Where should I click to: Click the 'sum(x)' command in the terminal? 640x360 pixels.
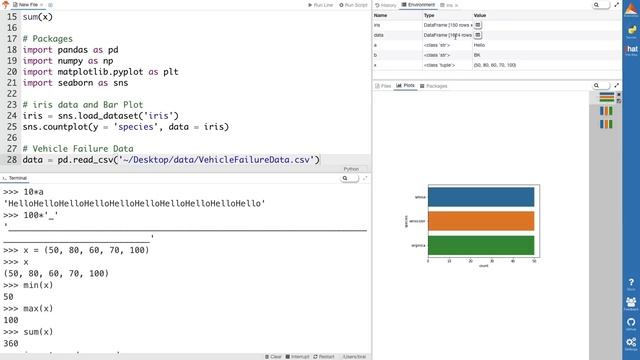pos(38,332)
